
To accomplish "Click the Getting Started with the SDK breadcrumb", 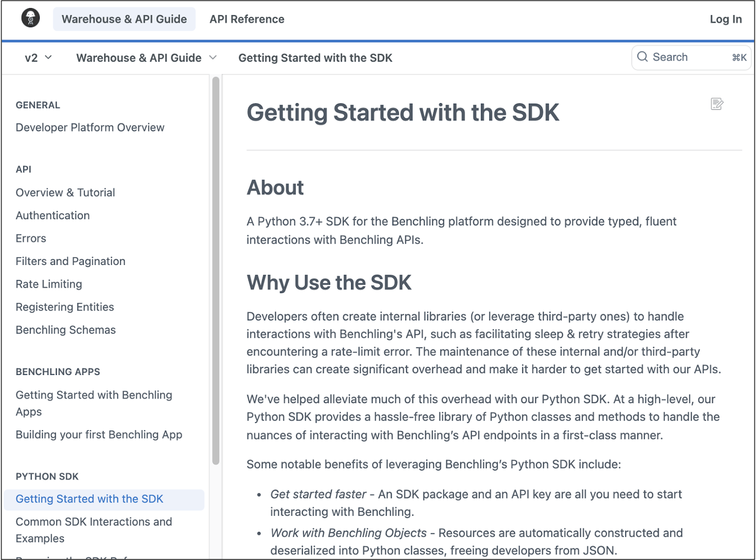I will tap(315, 58).
